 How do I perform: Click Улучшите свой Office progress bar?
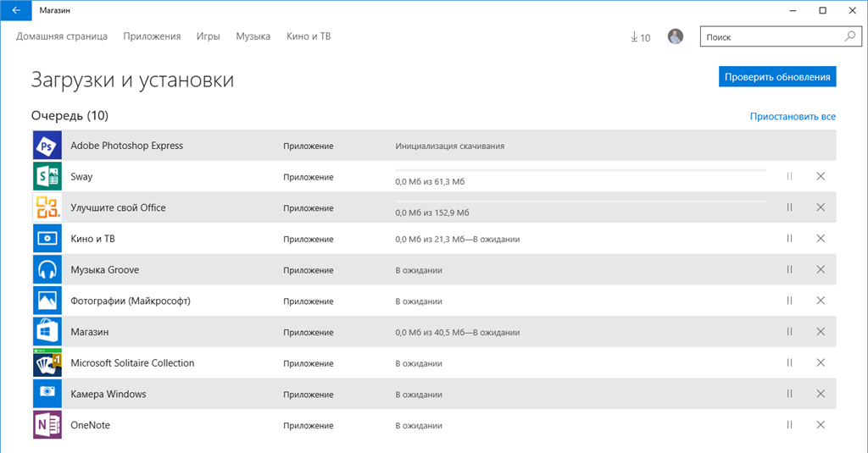pyautogui.click(x=581, y=201)
